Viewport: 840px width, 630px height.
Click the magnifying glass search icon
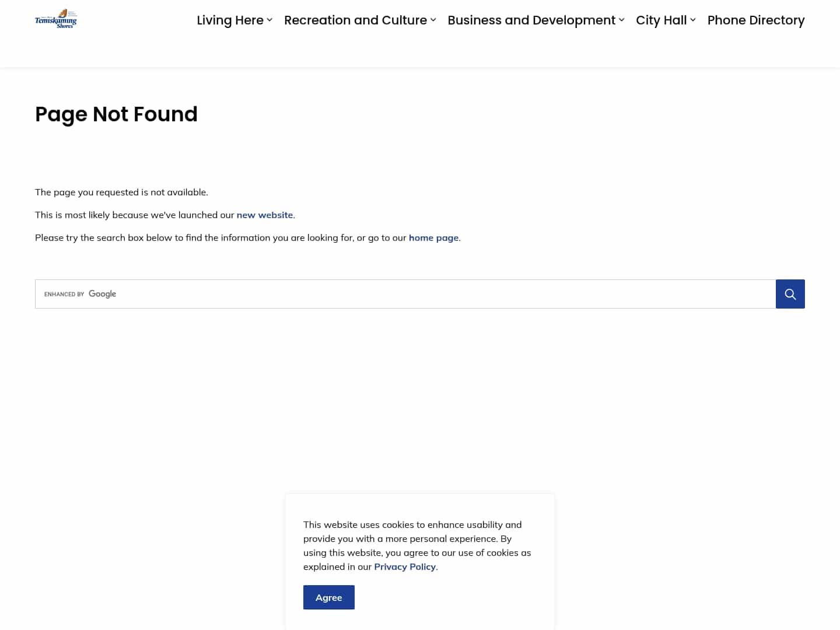pos(790,293)
